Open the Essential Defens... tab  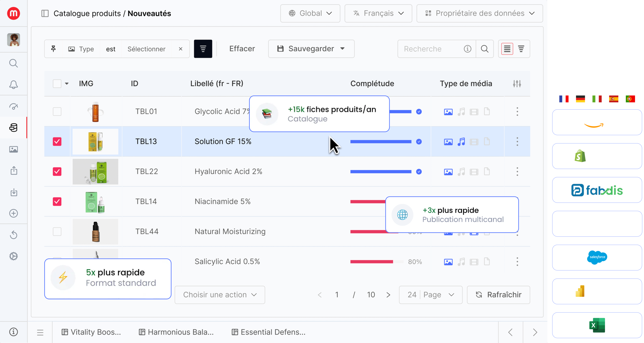(269, 332)
